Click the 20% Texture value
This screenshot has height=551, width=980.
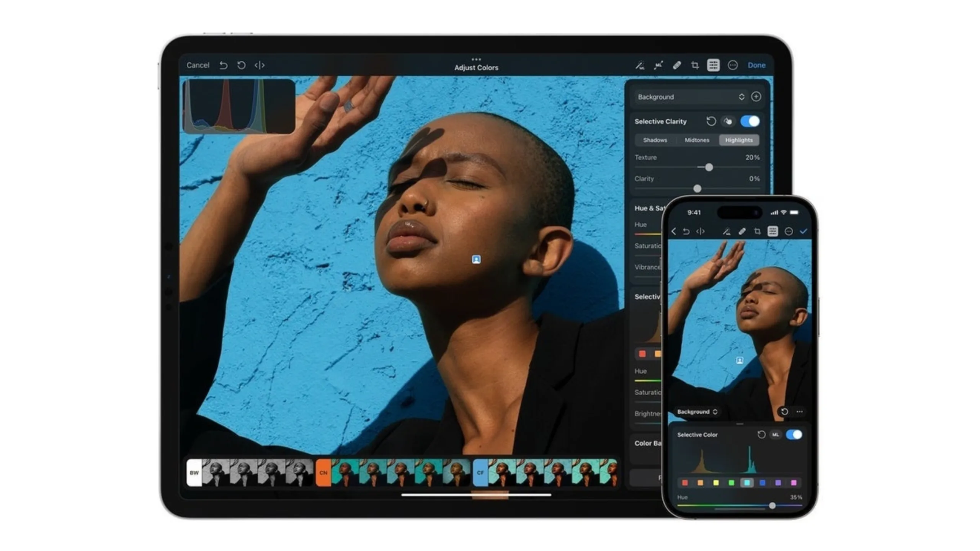(x=752, y=157)
